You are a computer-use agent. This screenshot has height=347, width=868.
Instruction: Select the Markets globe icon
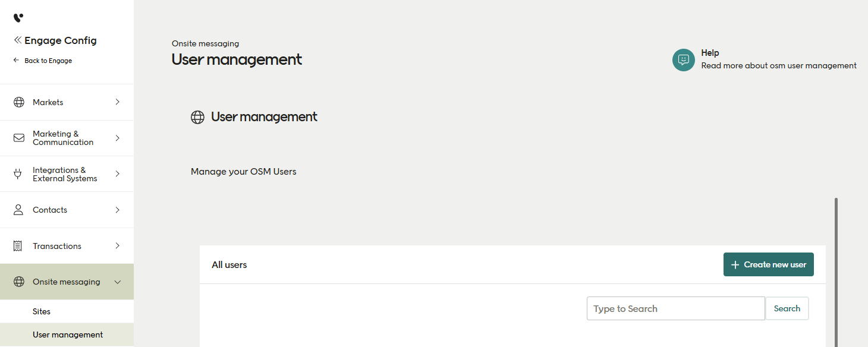coord(18,102)
